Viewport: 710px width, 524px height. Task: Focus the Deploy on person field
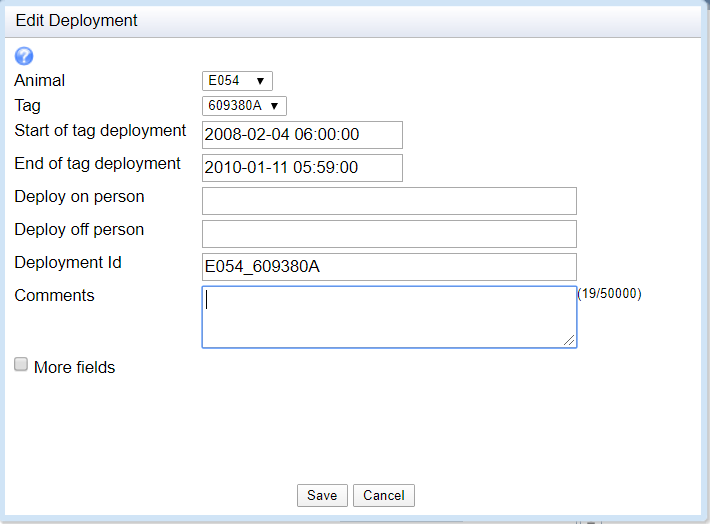tap(389, 201)
